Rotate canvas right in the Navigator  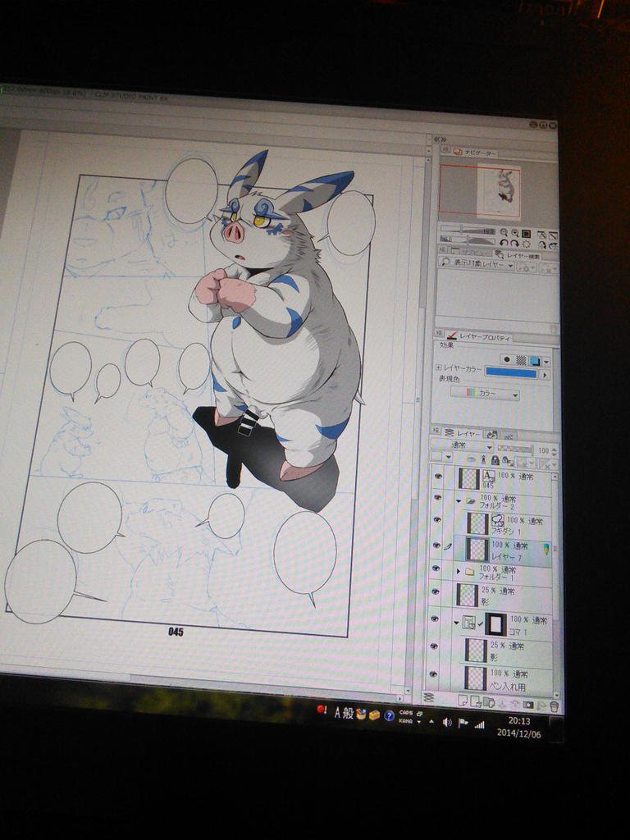pyautogui.click(x=515, y=244)
